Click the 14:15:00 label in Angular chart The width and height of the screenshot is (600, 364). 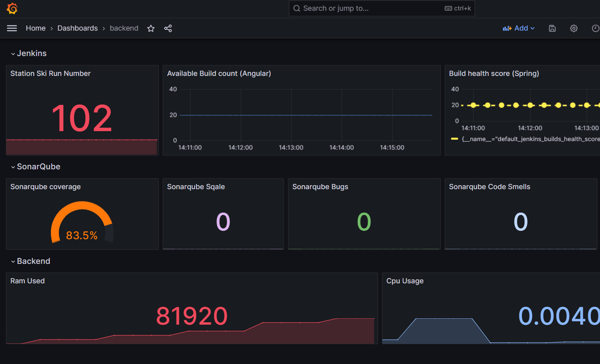[x=392, y=147]
